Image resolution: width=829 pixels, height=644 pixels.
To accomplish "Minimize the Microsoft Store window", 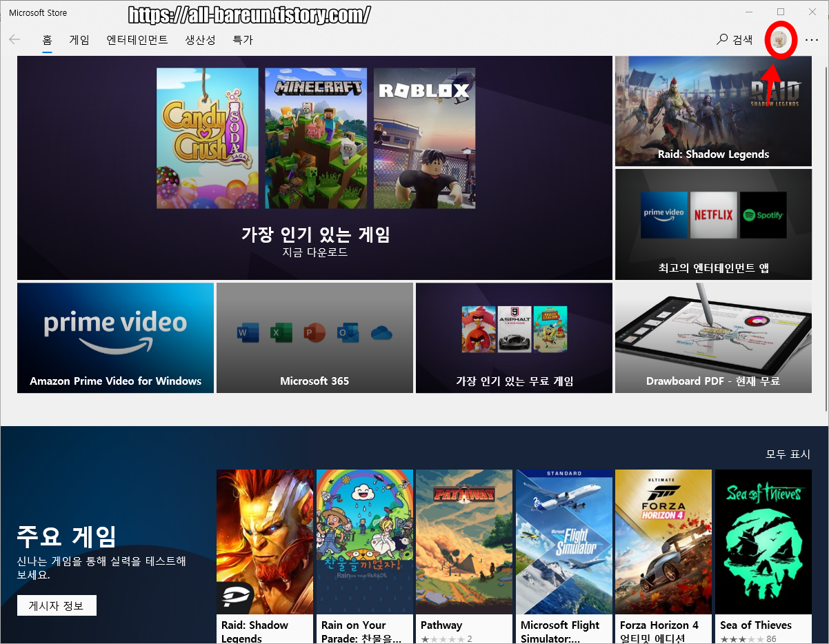I will coord(749,12).
